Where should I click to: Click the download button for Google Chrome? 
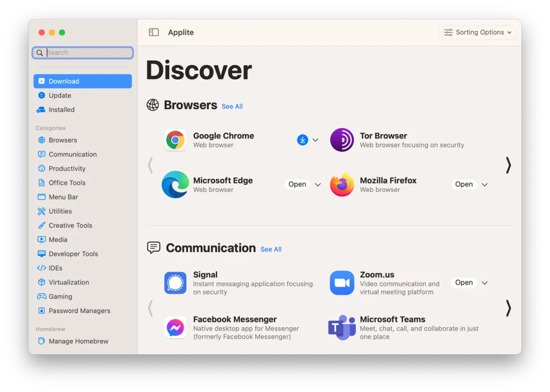pos(303,140)
